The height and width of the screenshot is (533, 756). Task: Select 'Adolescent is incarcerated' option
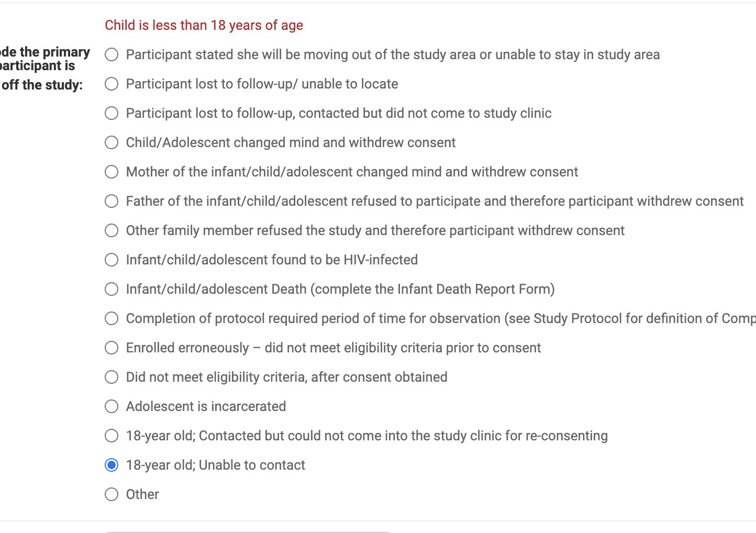pos(112,406)
